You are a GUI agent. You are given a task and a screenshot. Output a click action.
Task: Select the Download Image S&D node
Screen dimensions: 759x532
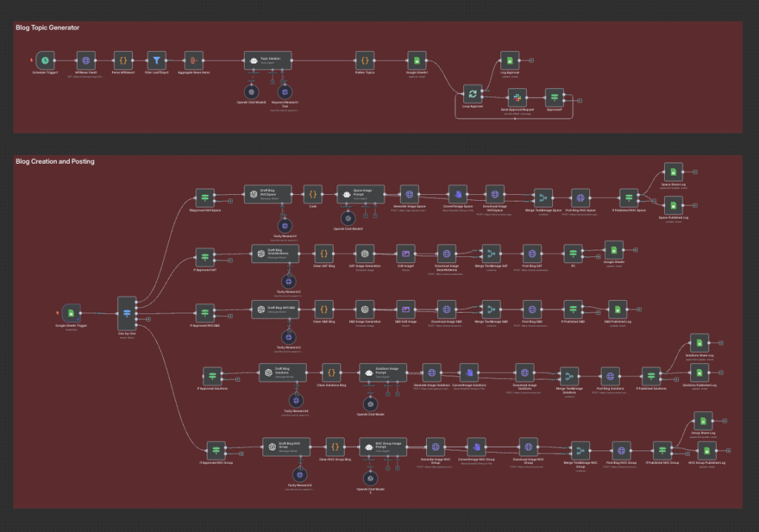[x=446, y=309]
